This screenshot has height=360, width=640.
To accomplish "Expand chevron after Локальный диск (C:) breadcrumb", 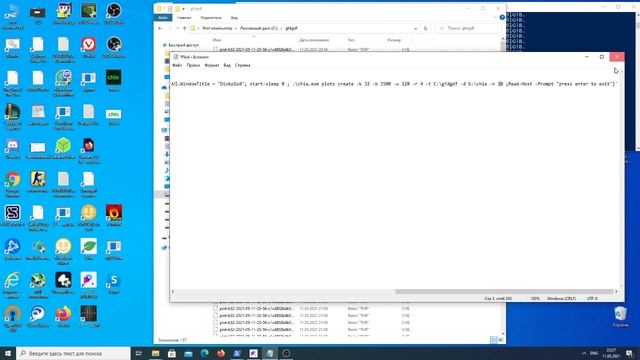I will [281, 28].
